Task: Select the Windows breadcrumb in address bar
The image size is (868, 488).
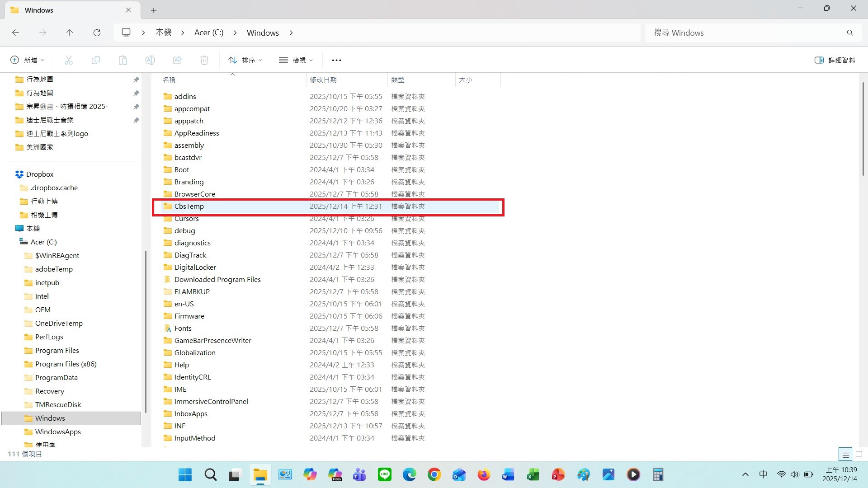Action: 263,33
